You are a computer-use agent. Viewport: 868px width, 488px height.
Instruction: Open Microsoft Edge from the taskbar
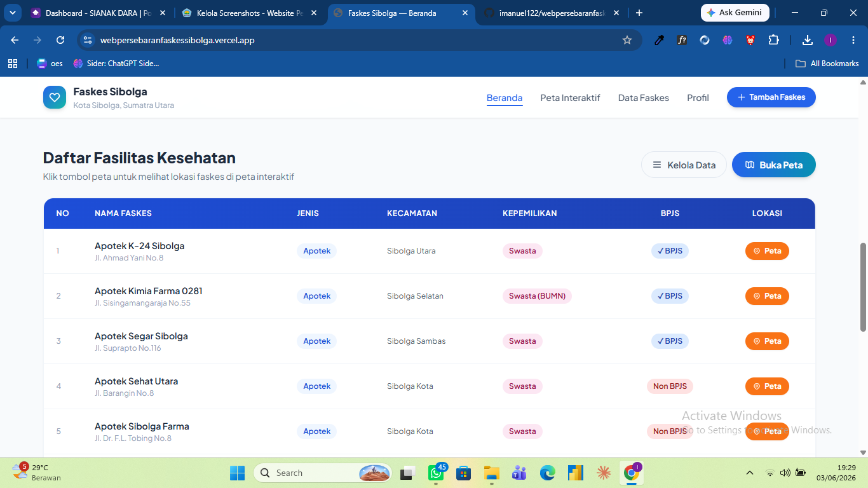[547, 473]
